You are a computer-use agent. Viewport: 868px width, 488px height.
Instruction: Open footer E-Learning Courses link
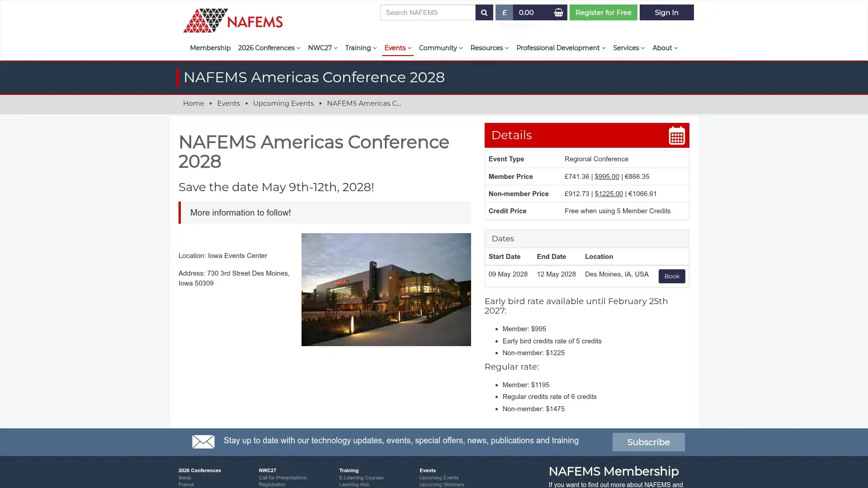click(x=361, y=478)
